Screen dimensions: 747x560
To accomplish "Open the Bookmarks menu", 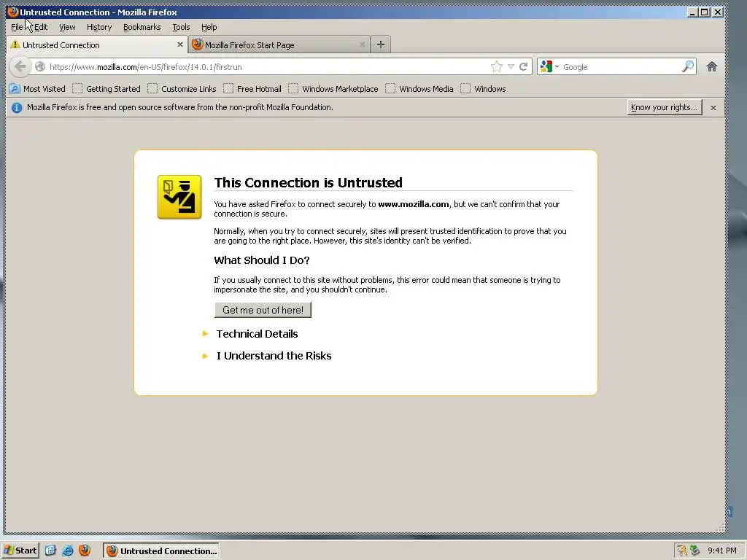I will (142, 27).
